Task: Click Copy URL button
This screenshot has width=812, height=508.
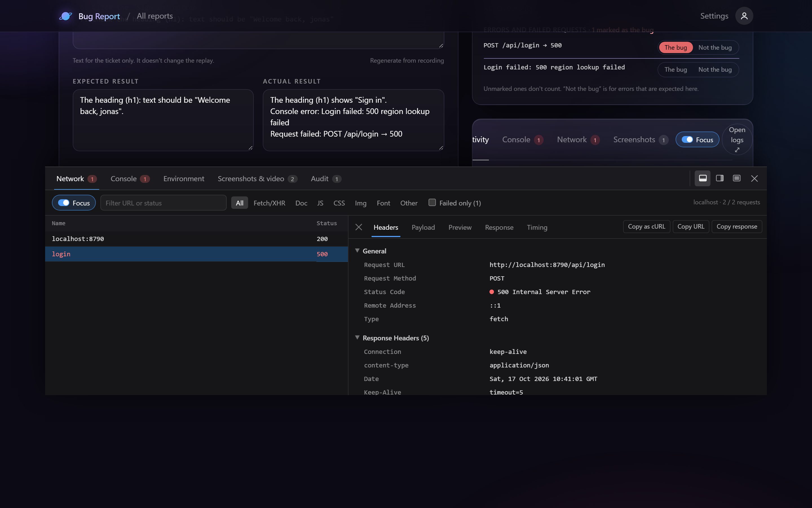Action: [x=690, y=226]
